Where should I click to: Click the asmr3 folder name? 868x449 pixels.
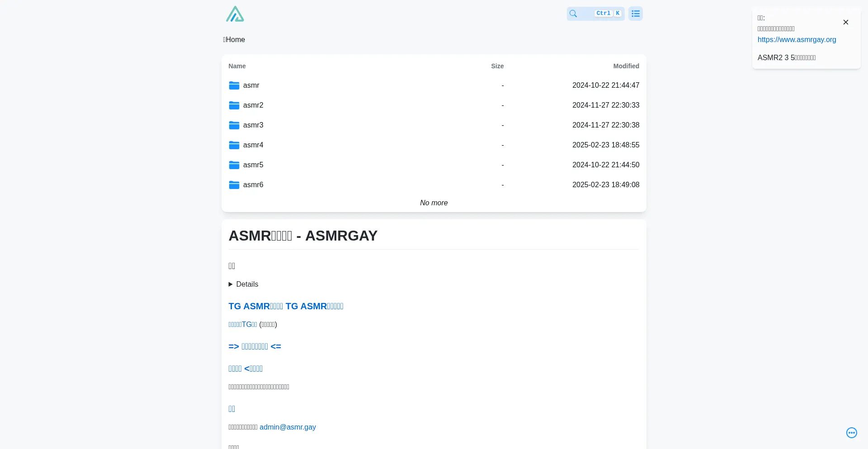[x=253, y=125]
